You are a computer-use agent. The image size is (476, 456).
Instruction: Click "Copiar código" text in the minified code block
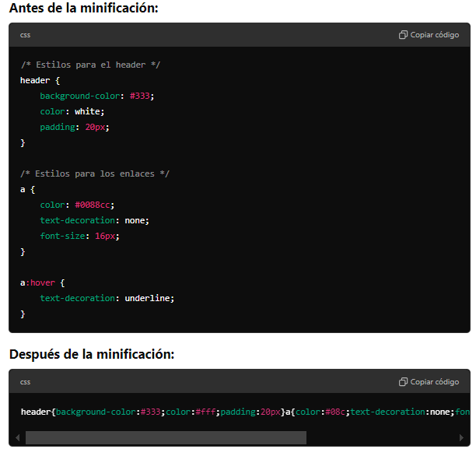click(435, 382)
